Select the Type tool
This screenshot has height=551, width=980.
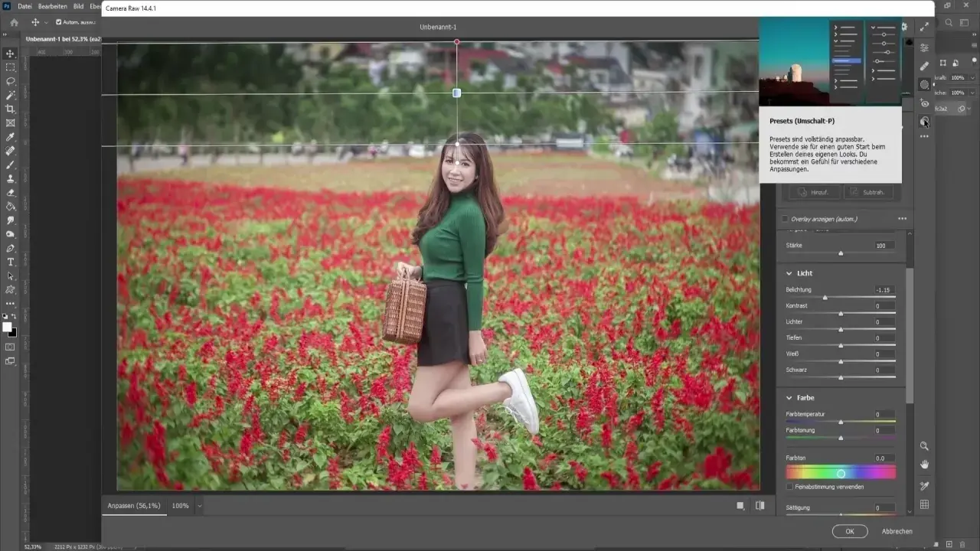click(11, 262)
